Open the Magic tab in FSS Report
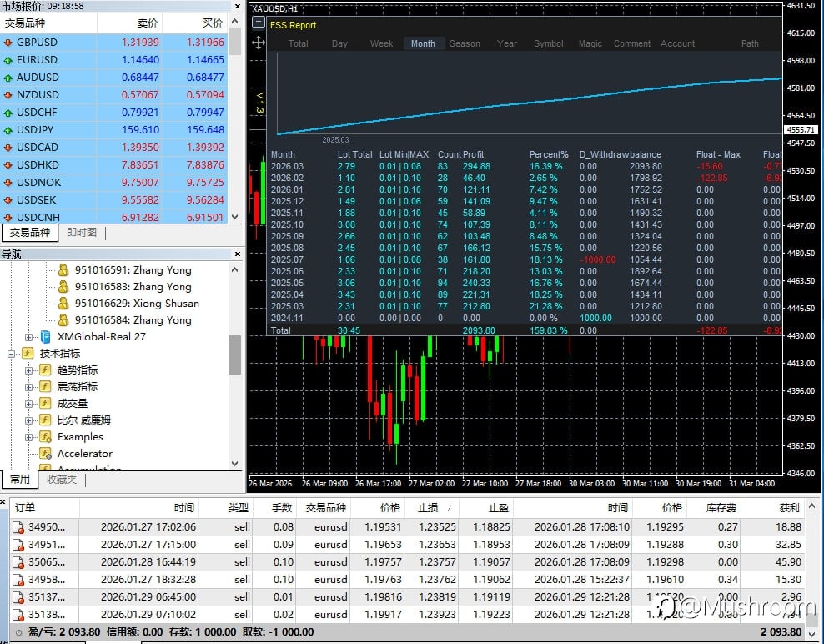This screenshot has height=644, width=824. 590,43
